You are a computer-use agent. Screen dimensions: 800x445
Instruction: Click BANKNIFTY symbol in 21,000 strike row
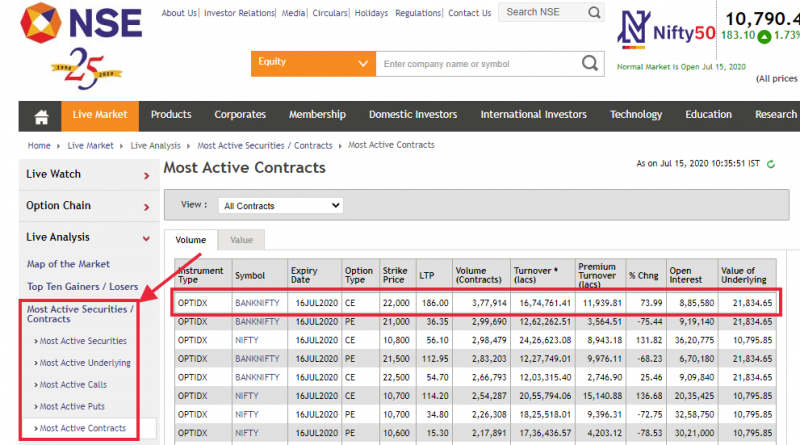(x=257, y=322)
